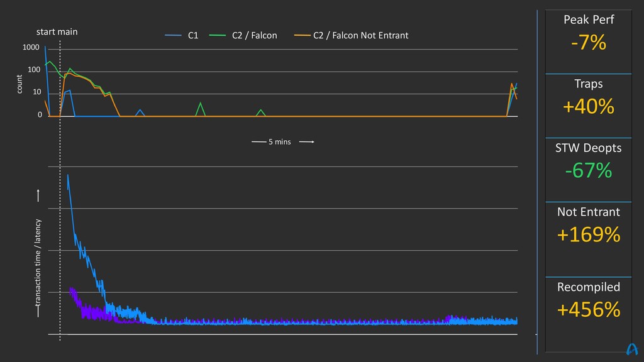Image resolution: width=644 pixels, height=362 pixels.
Task: Click 'transaction time / latency' axis label
Action: [38, 263]
